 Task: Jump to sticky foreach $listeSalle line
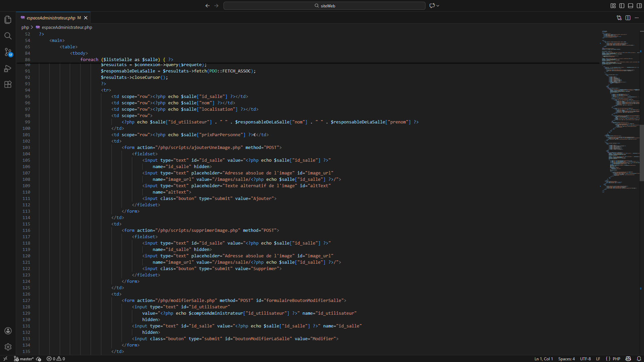point(127,59)
